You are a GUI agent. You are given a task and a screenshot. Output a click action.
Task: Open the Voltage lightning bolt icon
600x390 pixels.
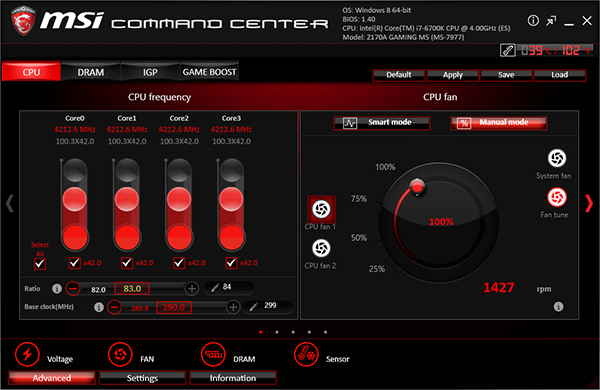coord(27,354)
